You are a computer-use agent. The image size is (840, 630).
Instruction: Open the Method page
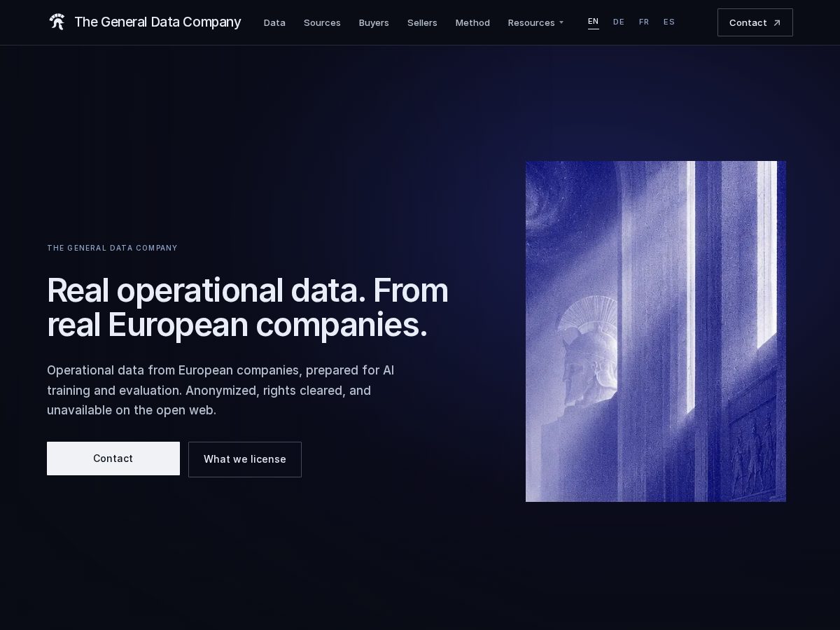tap(472, 22)
